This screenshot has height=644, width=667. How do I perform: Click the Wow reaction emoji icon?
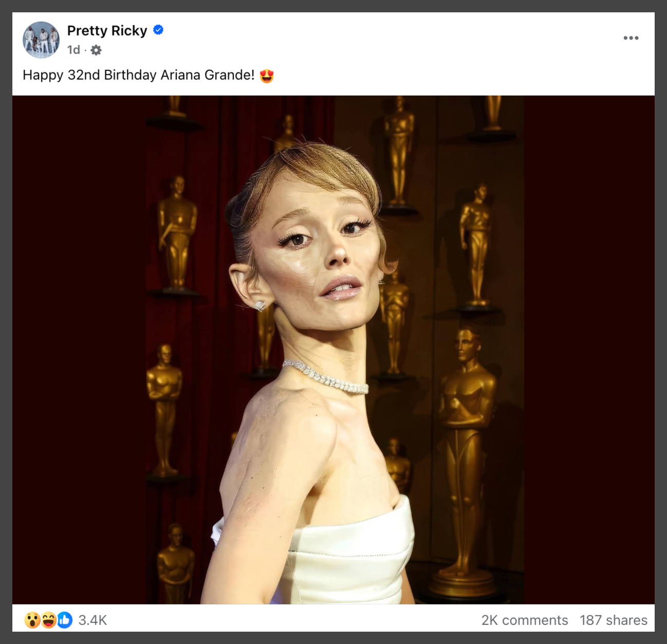click(32, 620)
